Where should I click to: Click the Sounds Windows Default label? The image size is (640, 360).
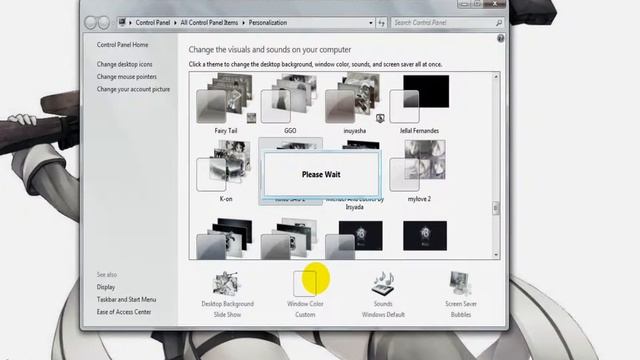pos(383,309)
